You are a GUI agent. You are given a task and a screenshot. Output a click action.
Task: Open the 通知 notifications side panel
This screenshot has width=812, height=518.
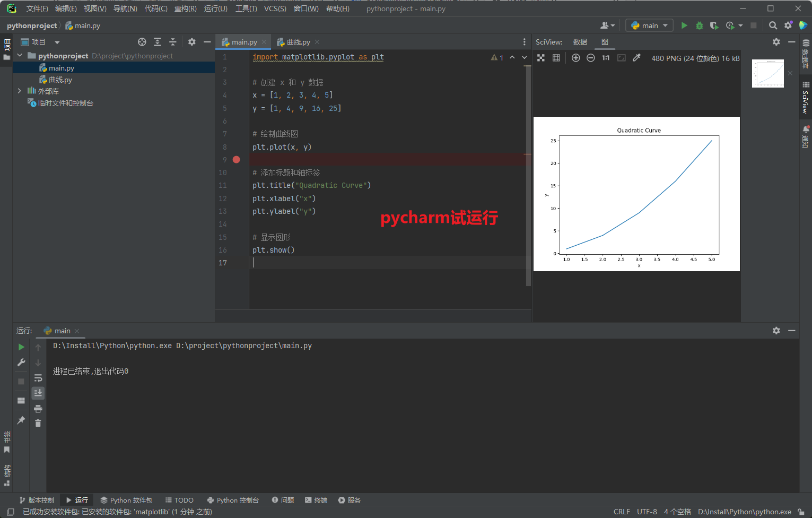pyautogui.click(x=806, y=136)
